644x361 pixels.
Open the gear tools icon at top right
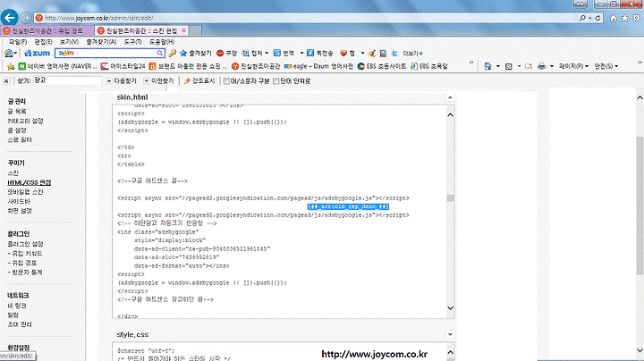coord(636,18)
